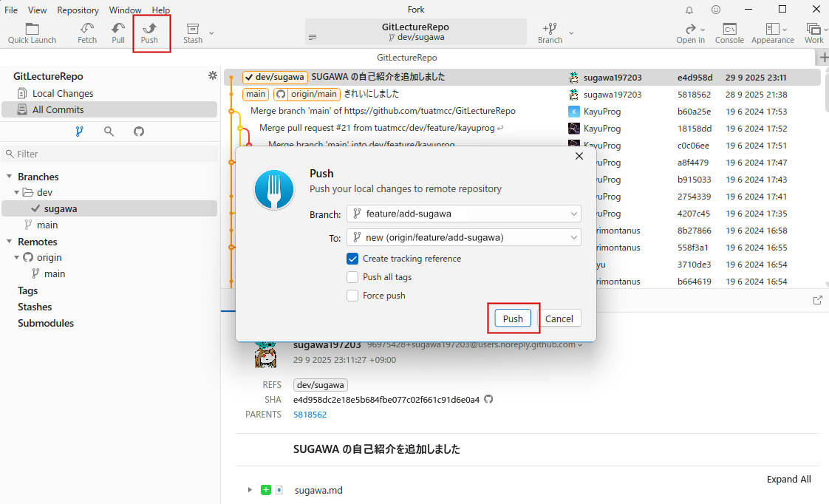Open the Window menu
Viewport: 829px width, 504px height.
[125, 10]
